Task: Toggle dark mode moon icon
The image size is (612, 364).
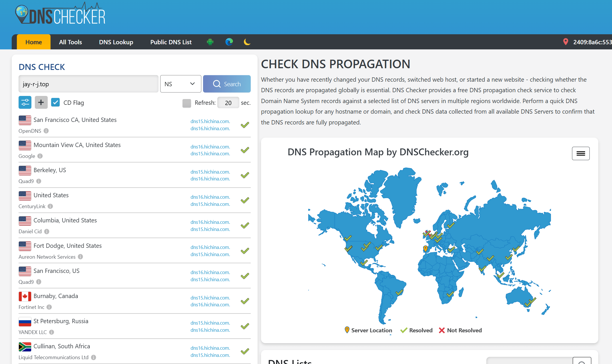Action: click(247, 42)
